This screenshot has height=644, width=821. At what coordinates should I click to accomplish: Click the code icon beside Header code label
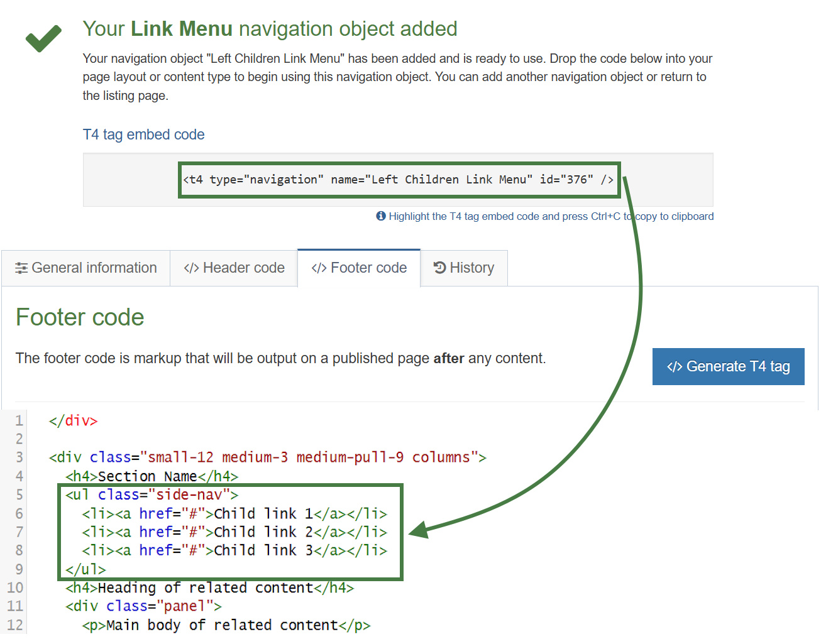tap(190, 268)
